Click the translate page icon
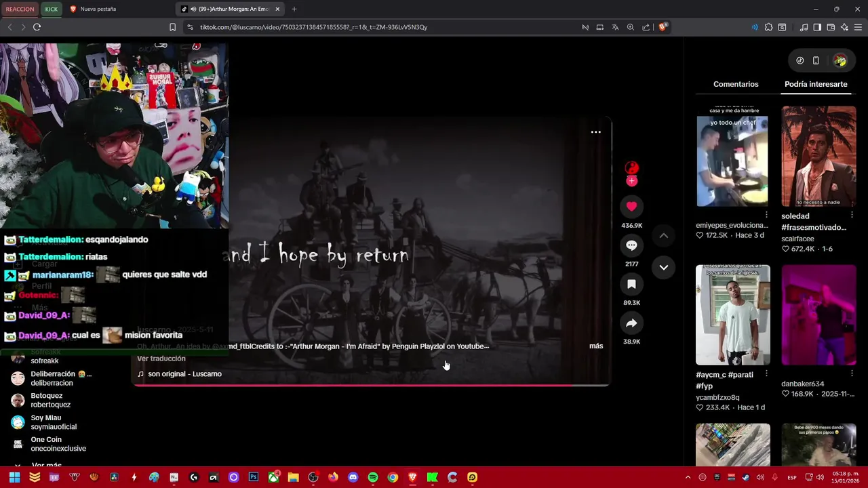868x488 pixels. (x=615, y=27)
